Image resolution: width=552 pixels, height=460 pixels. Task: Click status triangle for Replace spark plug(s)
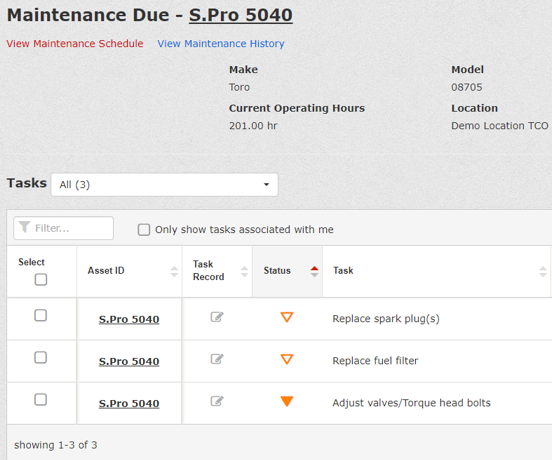click(x=287, y=317)
